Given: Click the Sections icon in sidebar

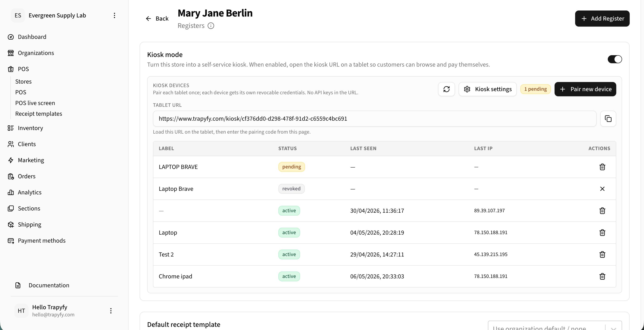Looking at the screenshot, I should [x=11, y=208].
